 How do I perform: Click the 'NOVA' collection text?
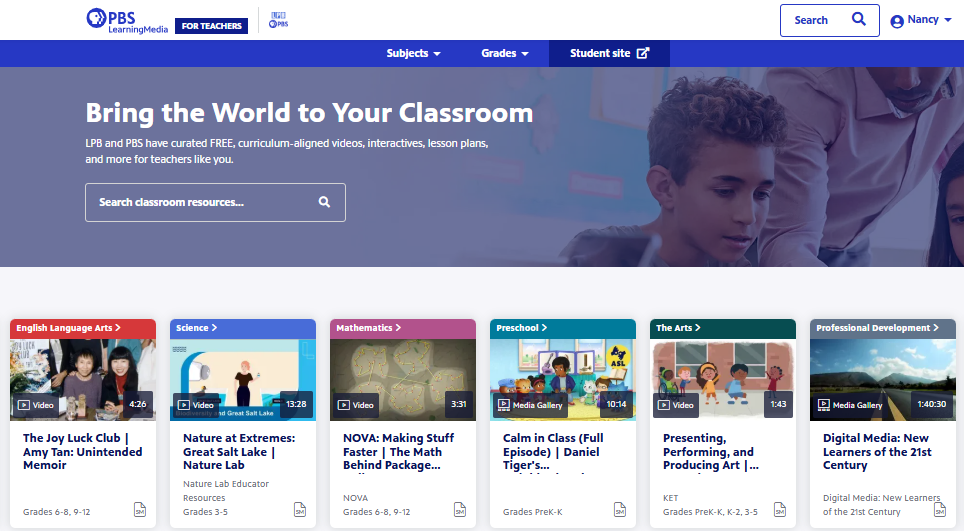[x=355, y=498]
